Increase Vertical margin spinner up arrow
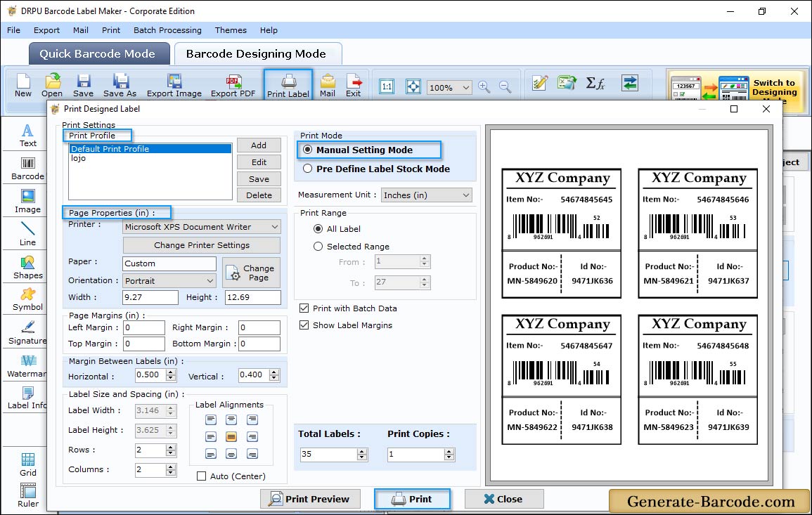The image size is (812, 515). (x=274, y=372)
